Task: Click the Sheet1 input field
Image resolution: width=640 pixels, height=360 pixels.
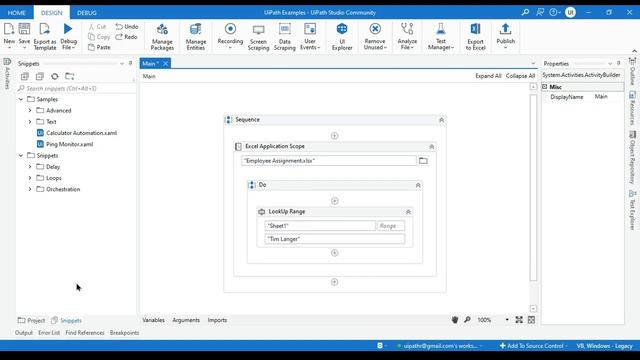Action: click(320, 226)
